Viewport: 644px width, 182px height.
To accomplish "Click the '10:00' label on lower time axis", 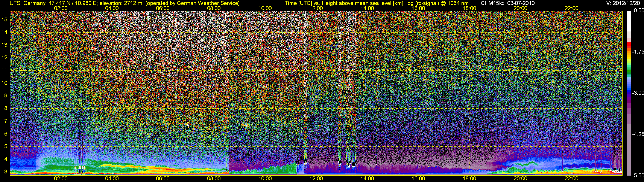I will click(265, 179).
